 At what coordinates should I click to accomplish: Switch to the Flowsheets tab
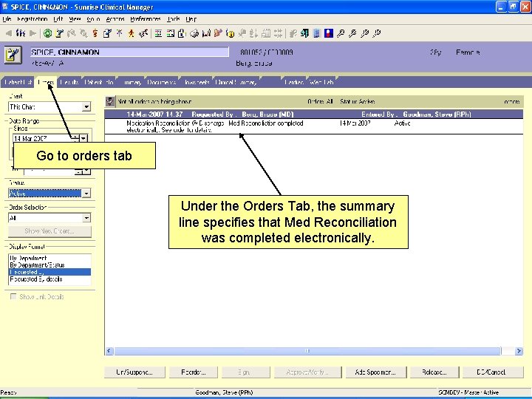click(x=197, y=82)
